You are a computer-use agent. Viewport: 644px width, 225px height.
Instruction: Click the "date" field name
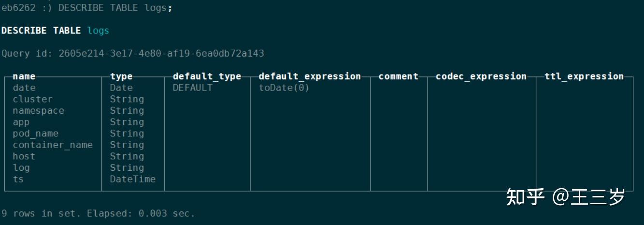(24, 88)
